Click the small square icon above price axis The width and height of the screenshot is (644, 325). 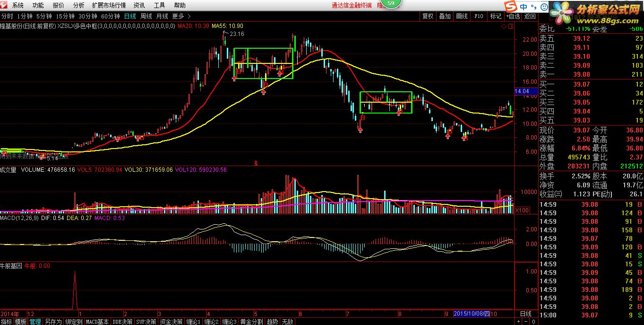(x=510, y=26)
